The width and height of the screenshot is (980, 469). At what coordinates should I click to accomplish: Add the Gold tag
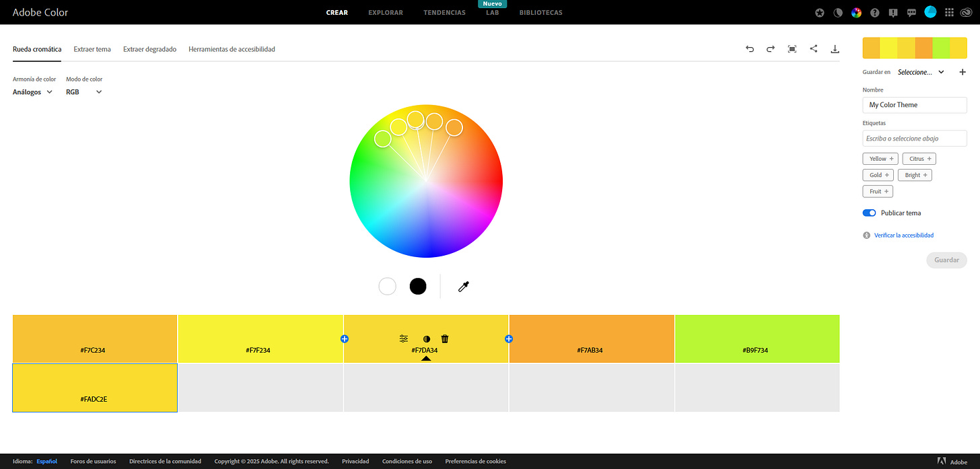pyautogui.click(x=878, y=175)
